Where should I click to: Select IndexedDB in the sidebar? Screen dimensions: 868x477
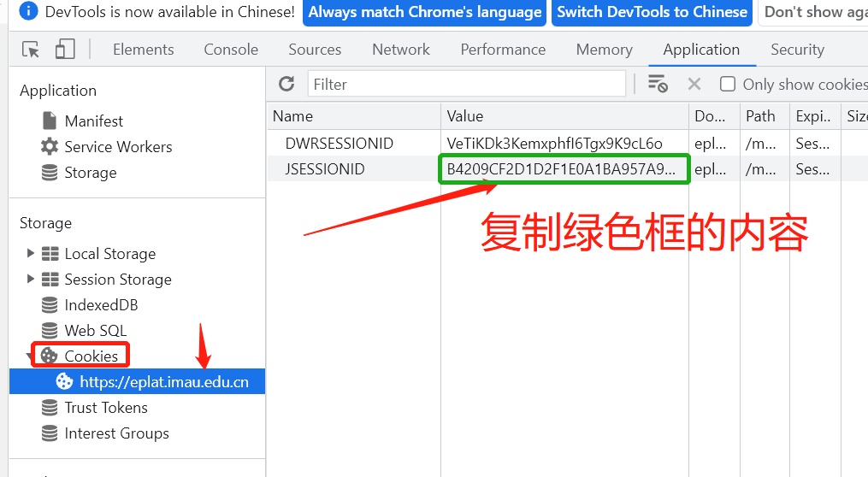[101, 305]
